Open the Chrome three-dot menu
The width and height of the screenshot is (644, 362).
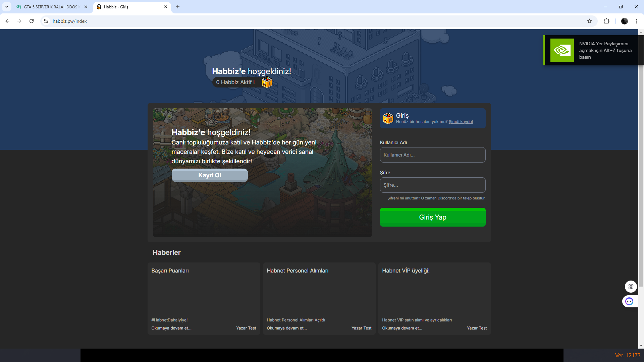click(x=637, y=21)
